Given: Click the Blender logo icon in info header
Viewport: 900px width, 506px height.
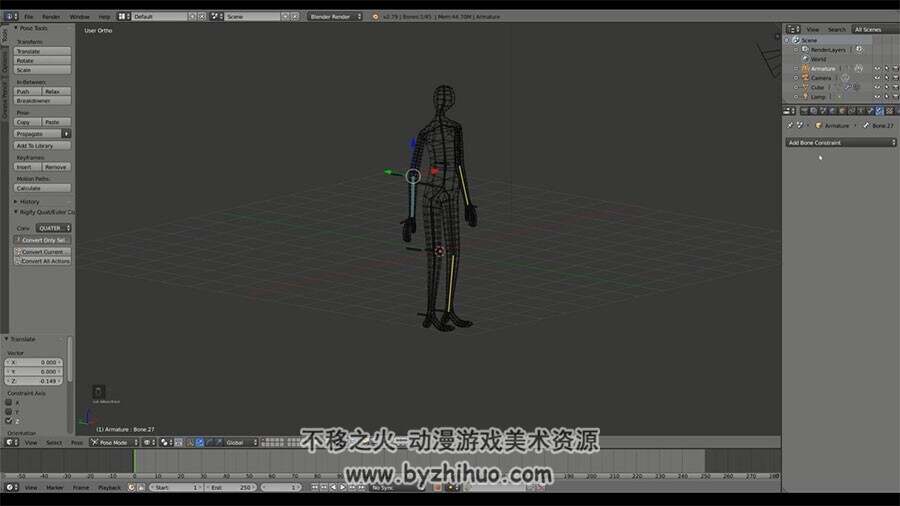Looking at the screenshot, I should [x=376, y=17].
